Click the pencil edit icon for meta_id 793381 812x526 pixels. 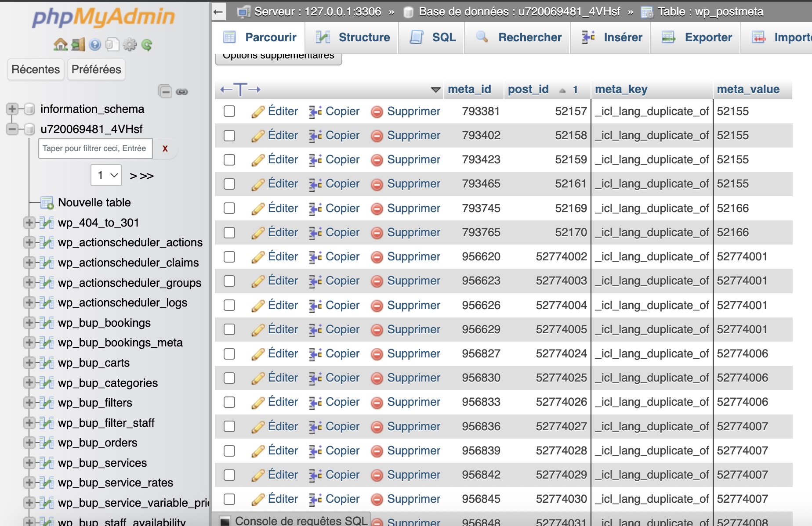point(258,112)
